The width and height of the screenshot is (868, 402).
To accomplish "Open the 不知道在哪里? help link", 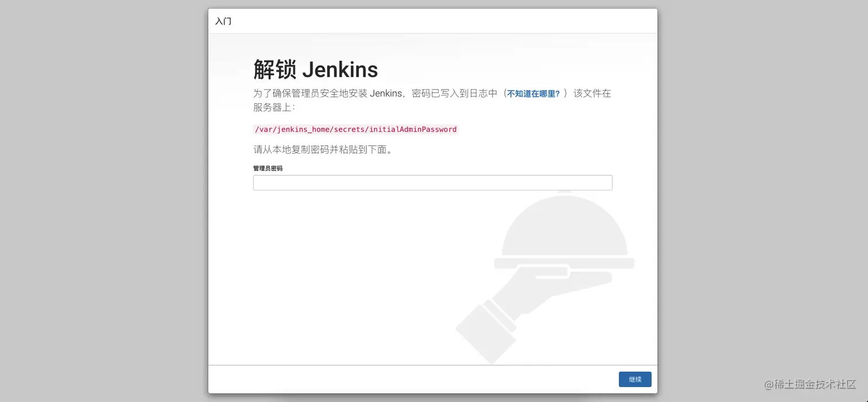I will point(533,93).
